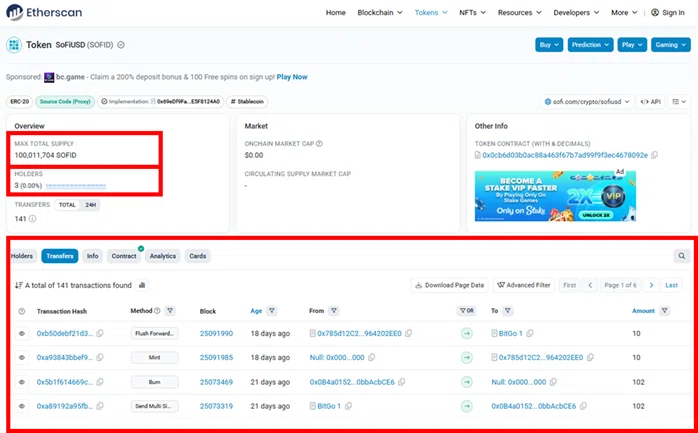Click the verified checkmark beside SOFID
The width and height of the screenshot is (698, 433).
tap(121, 45)
